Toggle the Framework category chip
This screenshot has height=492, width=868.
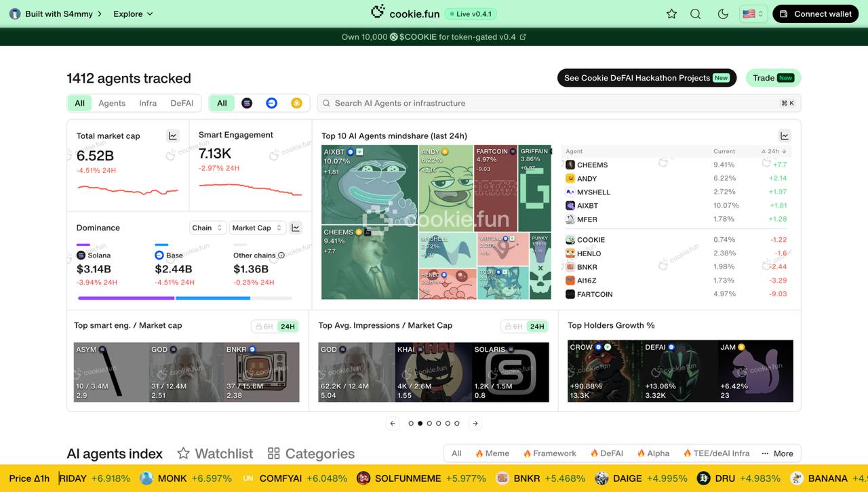[x=550, y=453]
